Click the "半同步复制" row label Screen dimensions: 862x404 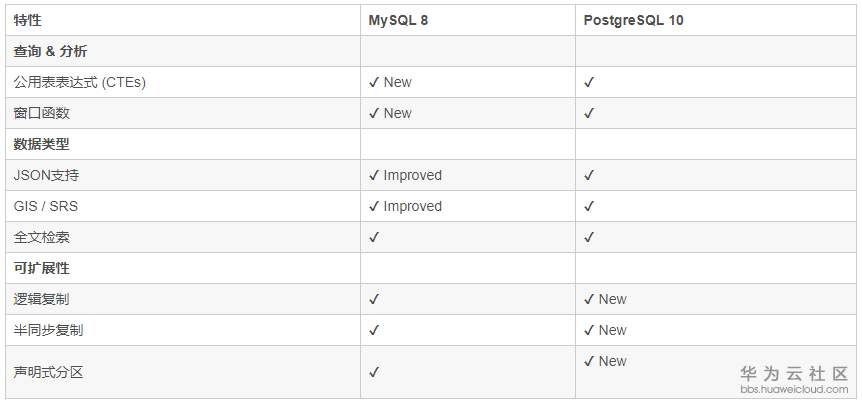click(49, 330)
